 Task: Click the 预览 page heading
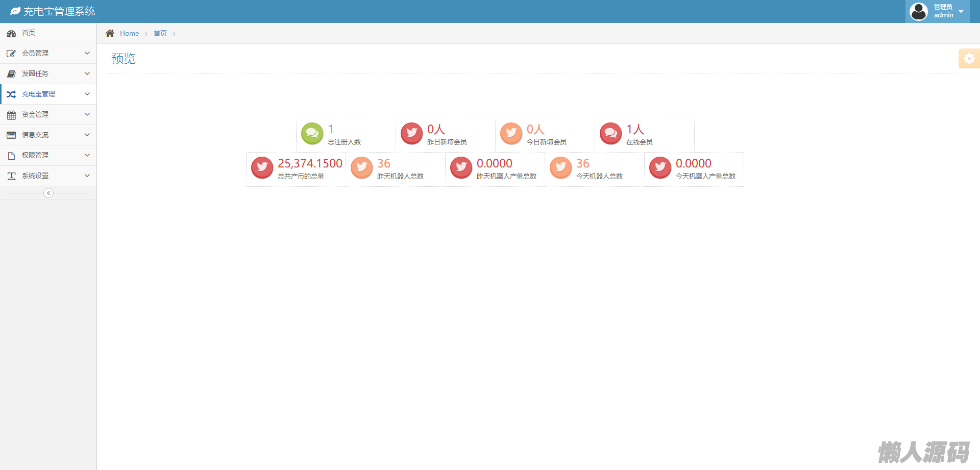124,59
